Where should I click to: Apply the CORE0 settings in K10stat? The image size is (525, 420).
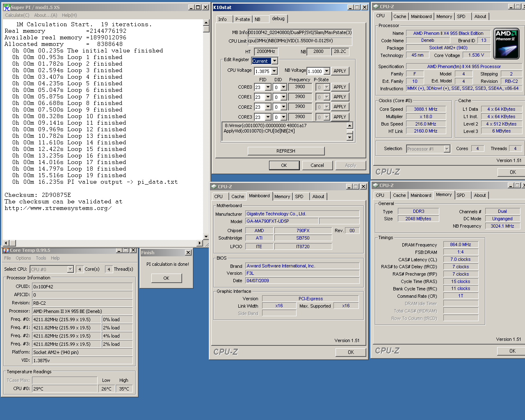tap(340, 87)
